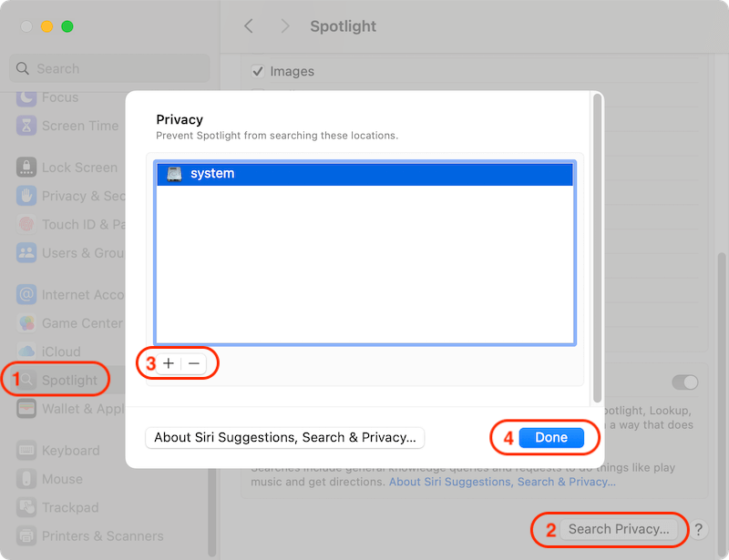Viewport: 729px width, 560px height.
Task: Select the iCloud sidebar icon
Action: (x=26, y=351)
